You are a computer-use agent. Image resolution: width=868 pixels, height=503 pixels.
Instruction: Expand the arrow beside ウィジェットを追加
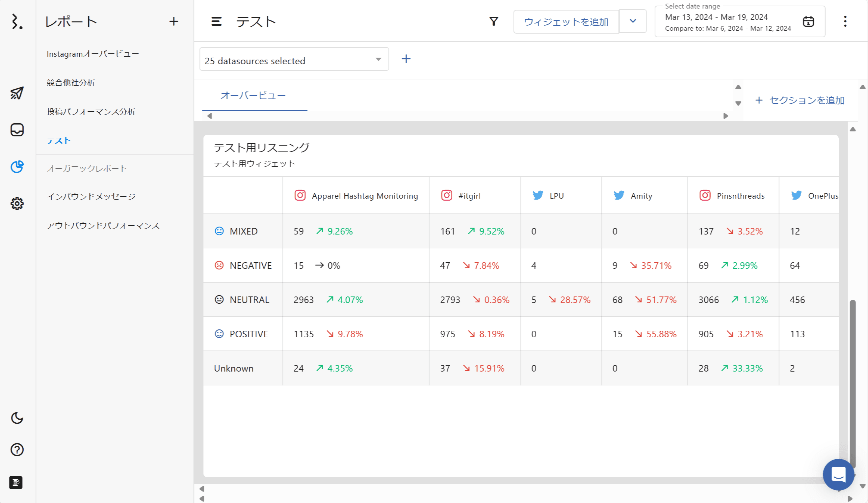[x=632, y=21]
